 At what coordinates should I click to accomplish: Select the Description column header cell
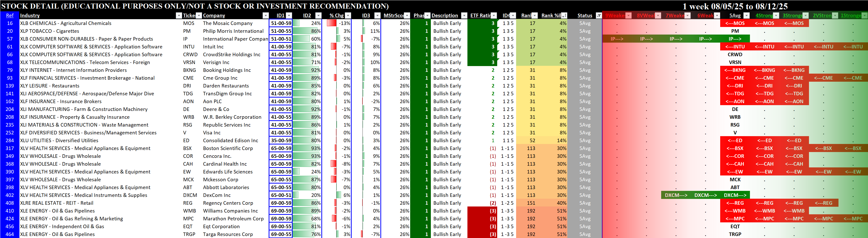(449, 15)
